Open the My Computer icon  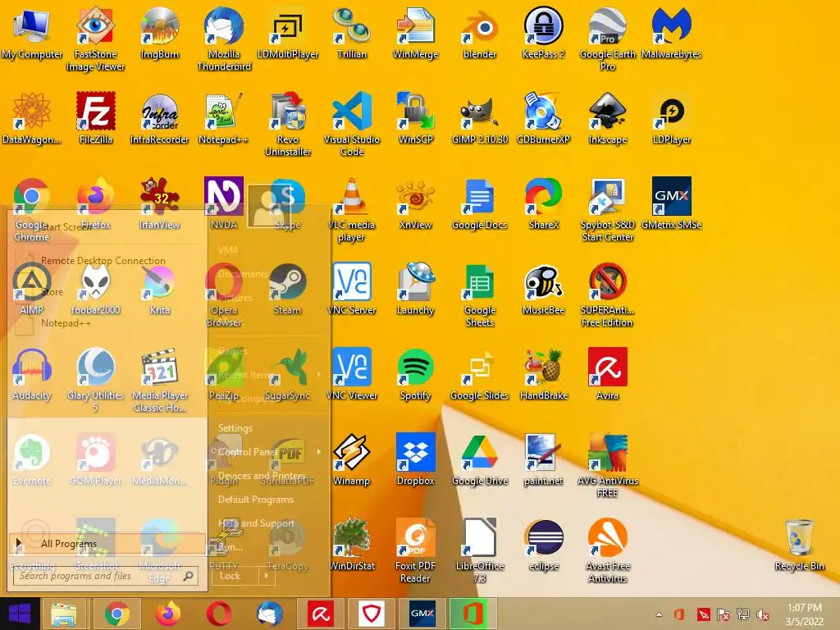coord(32,33)
